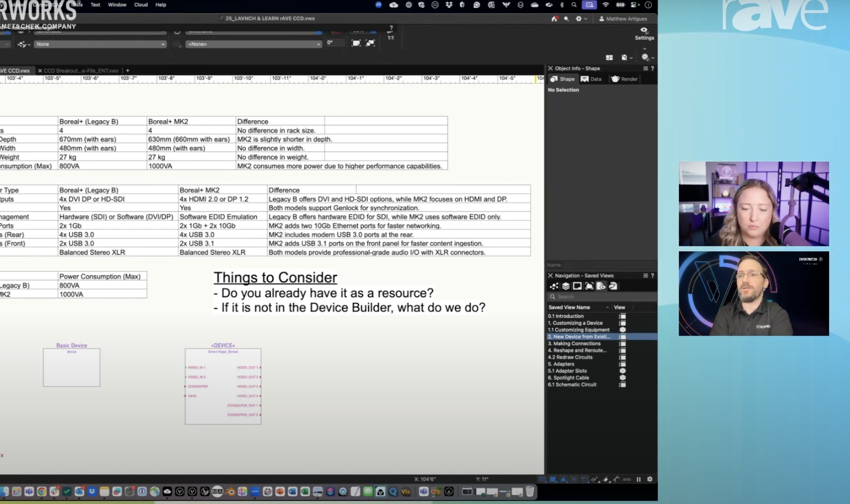Screen dimensions: 850x504
Task: Open the Window menu
Action: [117, 5]
